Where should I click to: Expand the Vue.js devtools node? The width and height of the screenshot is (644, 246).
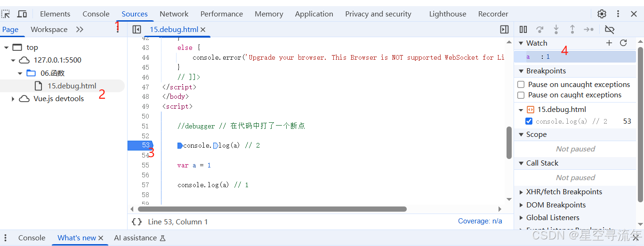13,99
